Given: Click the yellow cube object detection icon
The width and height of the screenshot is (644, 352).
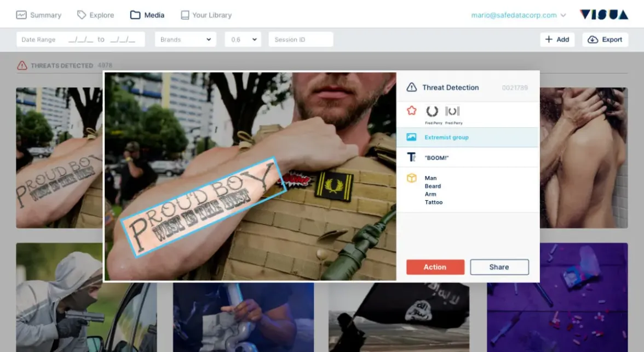Looking at the screenshot, I should 412,178.
